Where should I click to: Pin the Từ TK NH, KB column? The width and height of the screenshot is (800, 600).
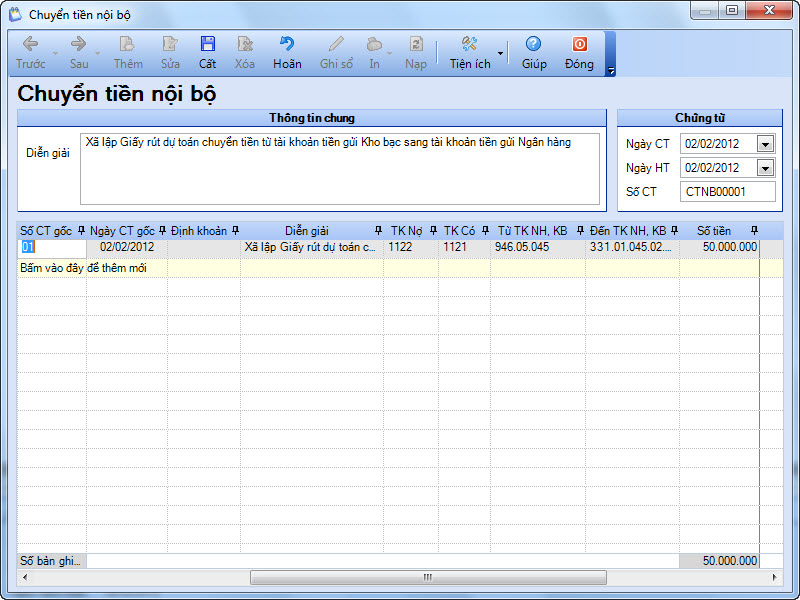tap(580, 231)
